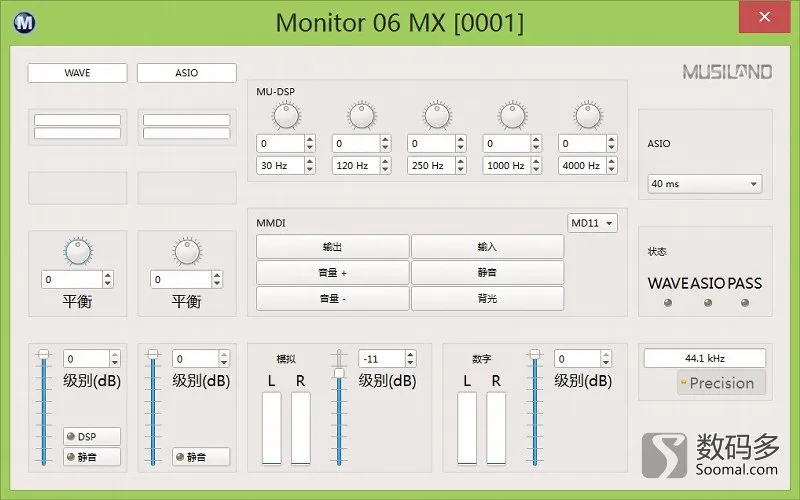Click the 44.1 kHz sample rate field

[x=705, y=358]
